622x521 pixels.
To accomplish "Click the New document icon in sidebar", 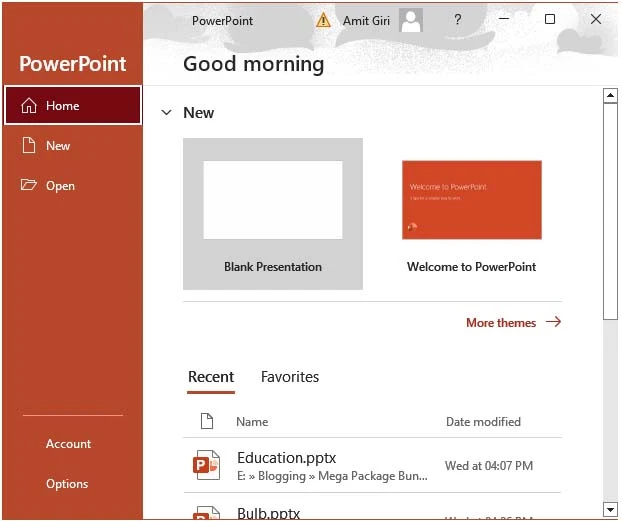I will [x=29, y=145].
